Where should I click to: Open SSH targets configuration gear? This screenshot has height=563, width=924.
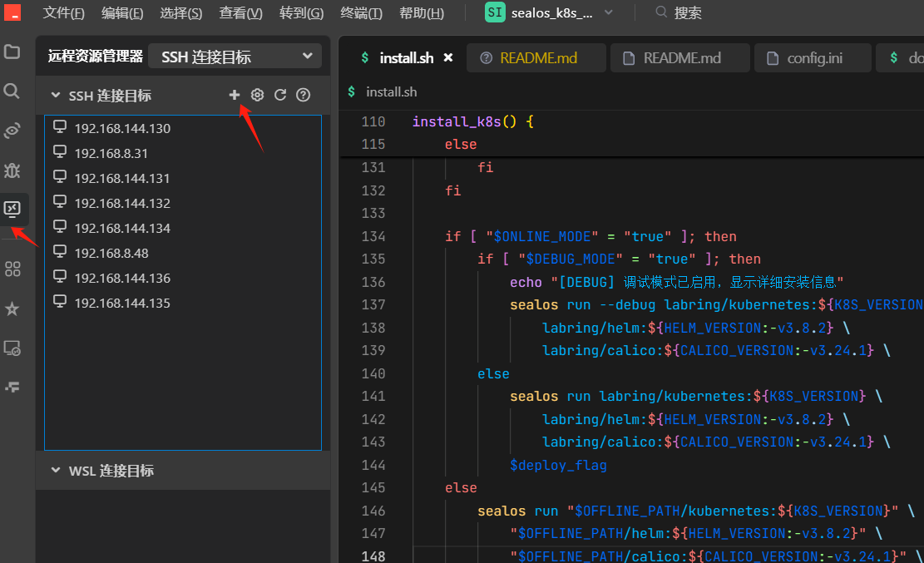257,95
